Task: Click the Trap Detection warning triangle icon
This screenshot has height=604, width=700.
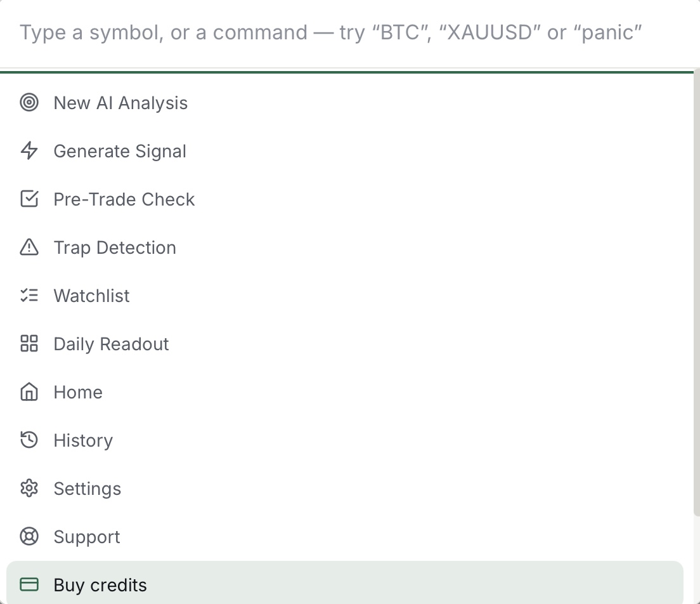Action: point(29,247)
